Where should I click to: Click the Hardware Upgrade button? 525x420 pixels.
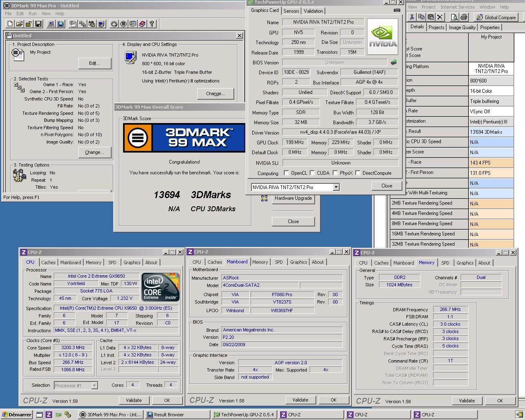click(x=293, y=198)
